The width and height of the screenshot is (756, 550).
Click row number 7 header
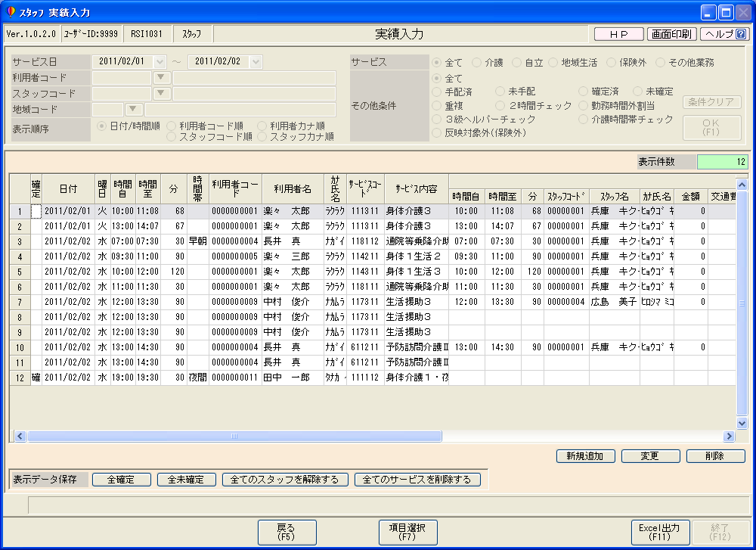[x=20, y=302]
